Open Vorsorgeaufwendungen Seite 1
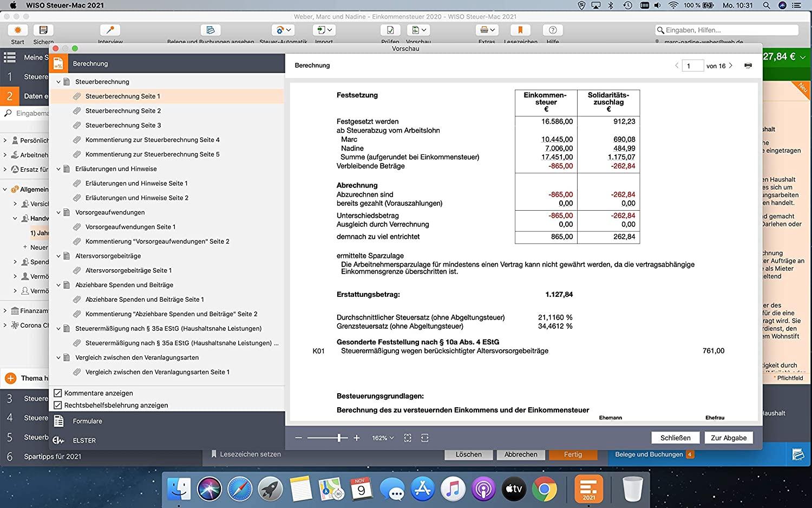Viewport: 812px width, 508px height. 130,227
